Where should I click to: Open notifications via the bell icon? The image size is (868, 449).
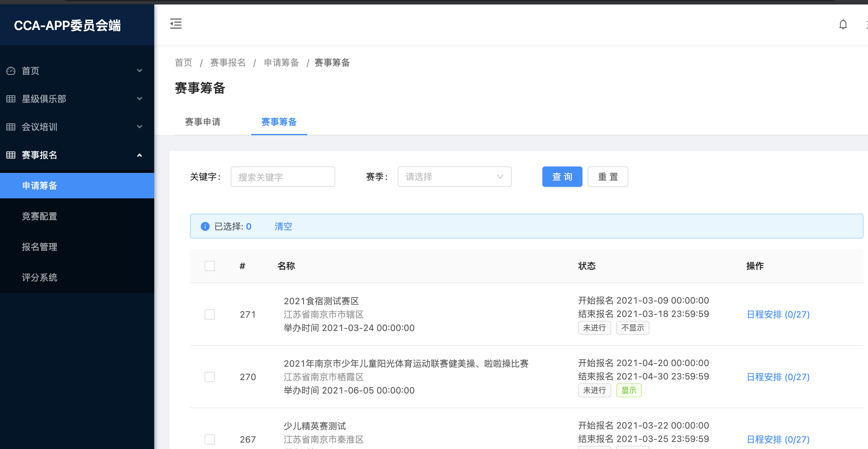point(843,24)
